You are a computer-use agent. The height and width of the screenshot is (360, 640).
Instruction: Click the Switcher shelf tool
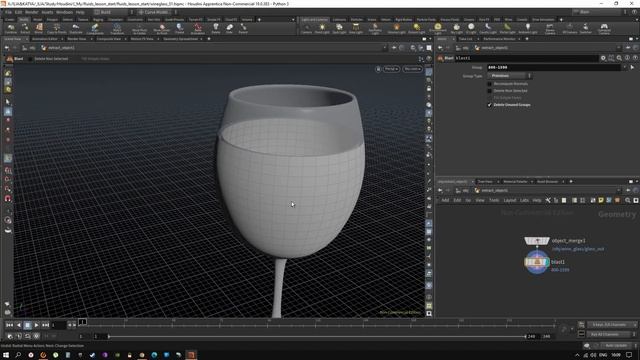click(x=586, y=29)
